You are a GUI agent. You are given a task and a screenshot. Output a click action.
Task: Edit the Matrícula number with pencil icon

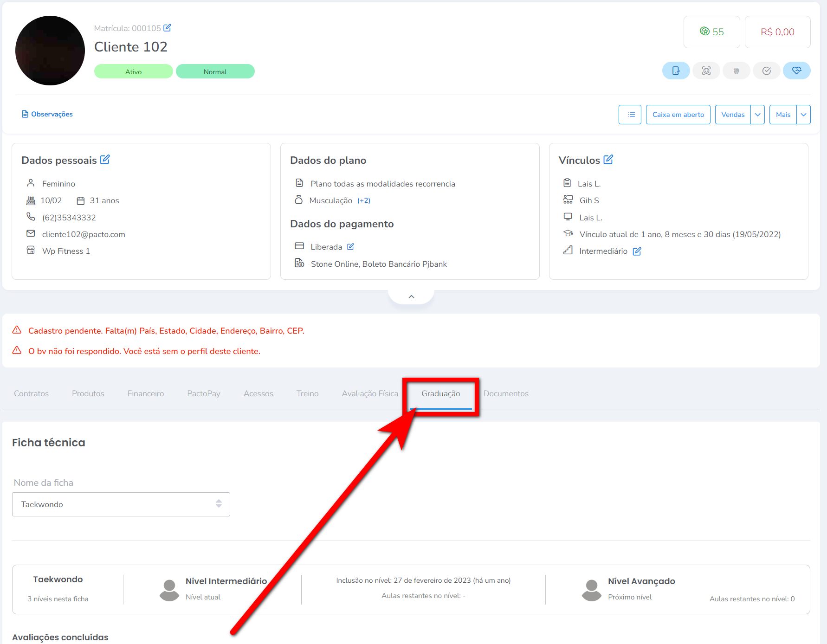(168, 28)
